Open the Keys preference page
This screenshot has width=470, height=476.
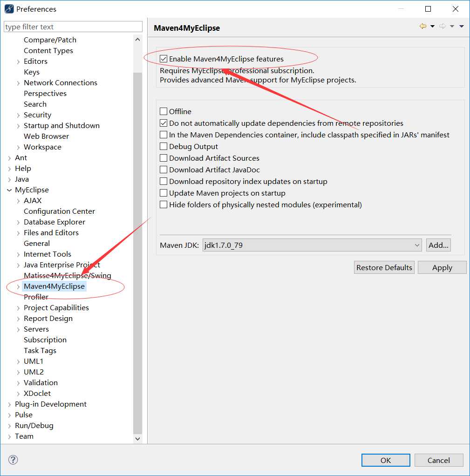click(32, 72)
